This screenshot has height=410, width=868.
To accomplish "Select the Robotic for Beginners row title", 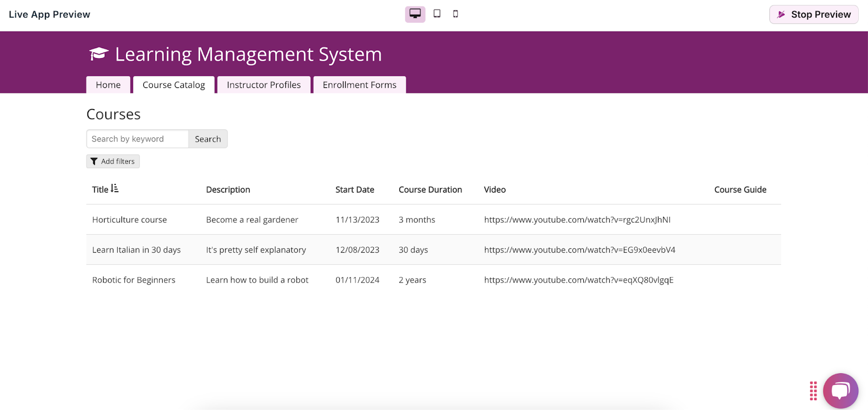I will 133,280.
